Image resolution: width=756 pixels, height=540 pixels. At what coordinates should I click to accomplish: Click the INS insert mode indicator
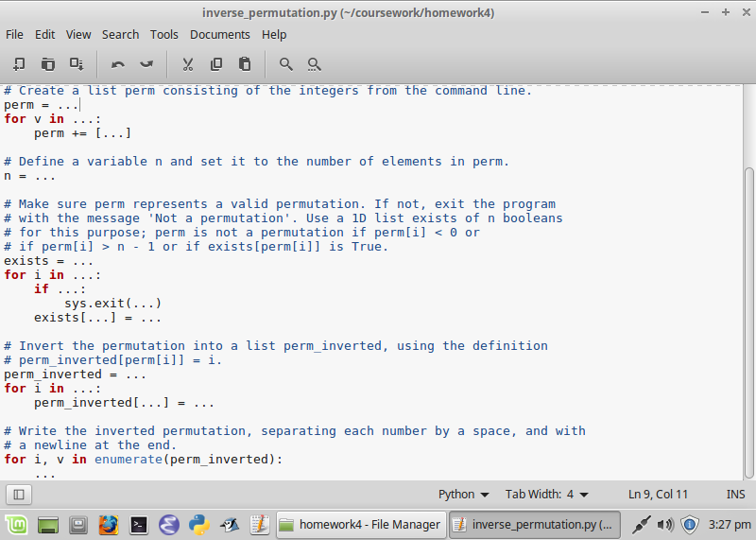736,495
